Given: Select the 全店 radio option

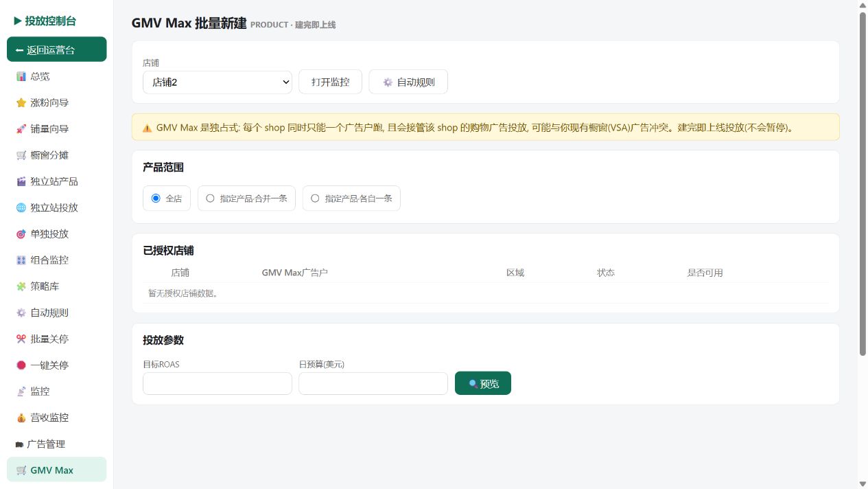Looking at the screenshot, I should 167,198.
